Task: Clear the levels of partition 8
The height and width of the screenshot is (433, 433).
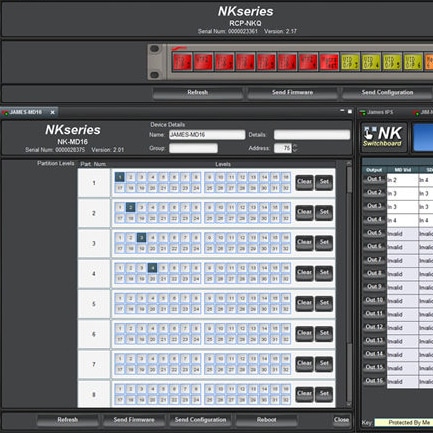Action: pyautogui.click(x=304, y=394)
